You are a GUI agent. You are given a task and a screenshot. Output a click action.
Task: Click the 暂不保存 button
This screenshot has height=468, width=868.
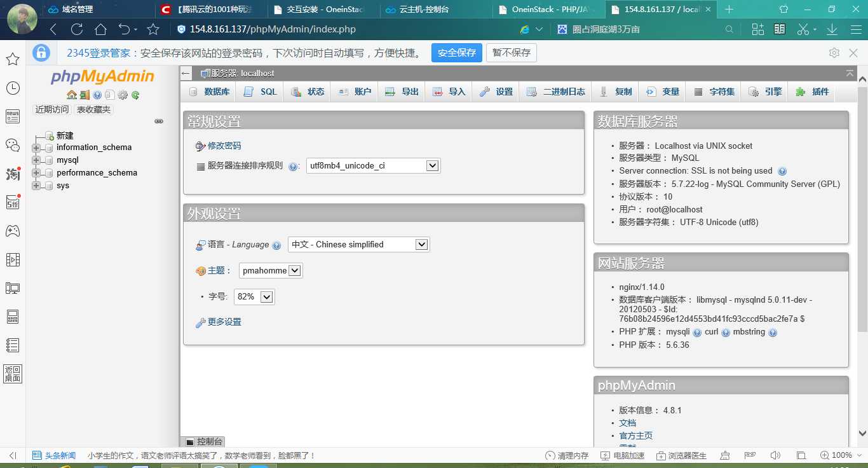coord(512,53)
